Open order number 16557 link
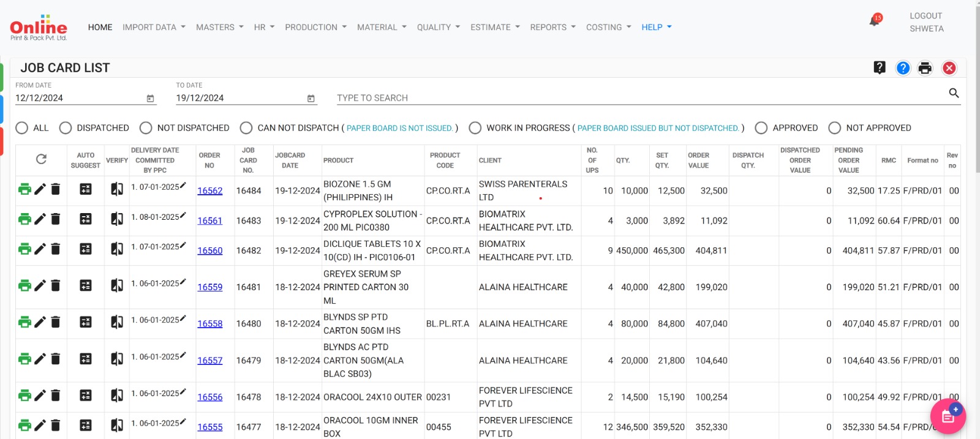 point(209,361)
